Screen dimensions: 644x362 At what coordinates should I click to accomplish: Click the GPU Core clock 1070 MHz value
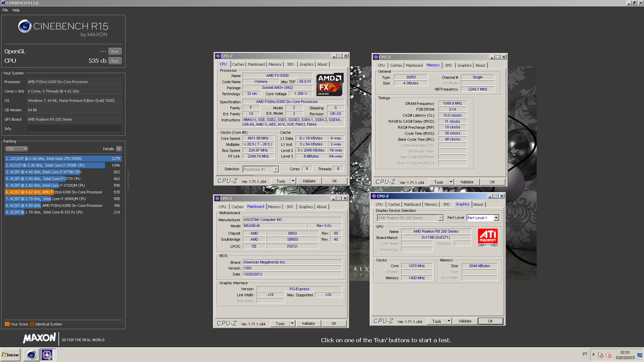pyautogui.click(x=417, y=266)
